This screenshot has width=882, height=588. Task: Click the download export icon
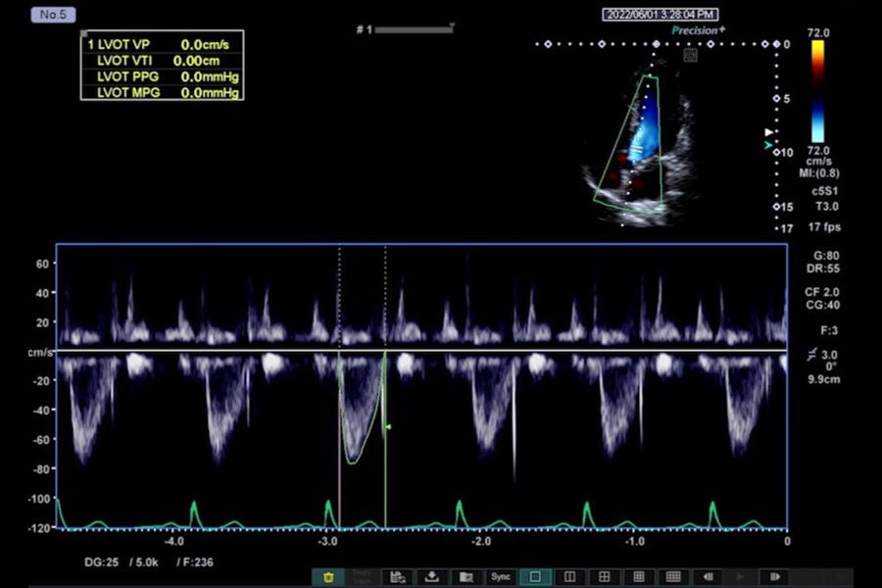click(x=432, y=577)
